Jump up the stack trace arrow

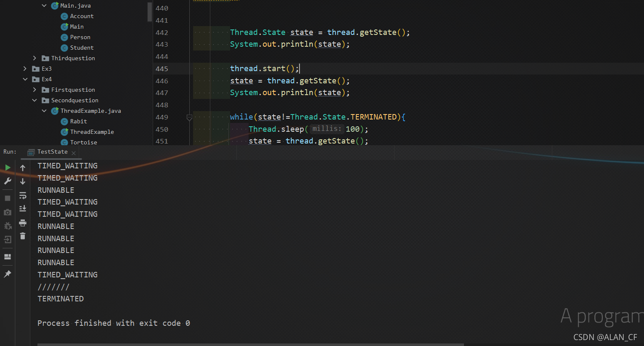(23, 168)
